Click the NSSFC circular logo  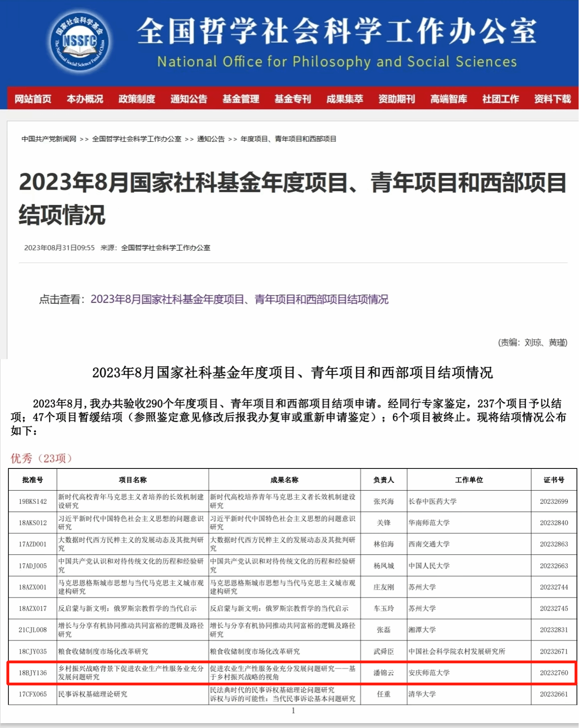[80, 42]
